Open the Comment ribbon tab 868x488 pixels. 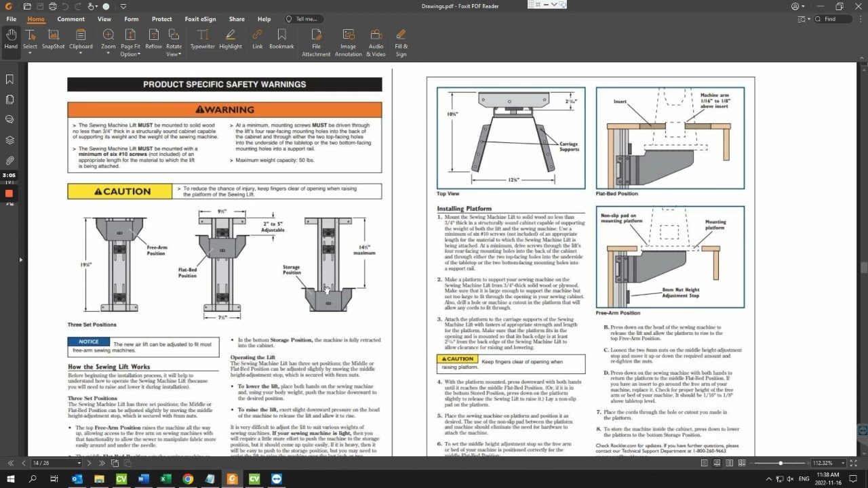click(71, 19)
